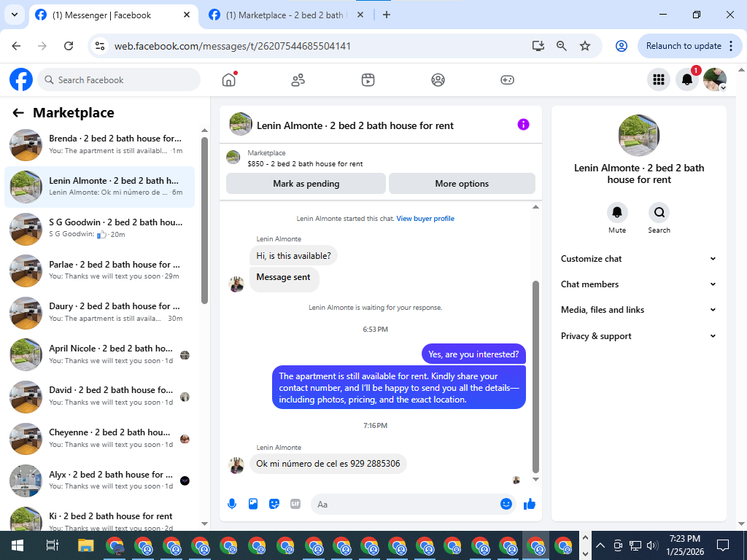The image size is (747, 560).
Task: Open emoji picker in message box
Action: tap(506, 504)
